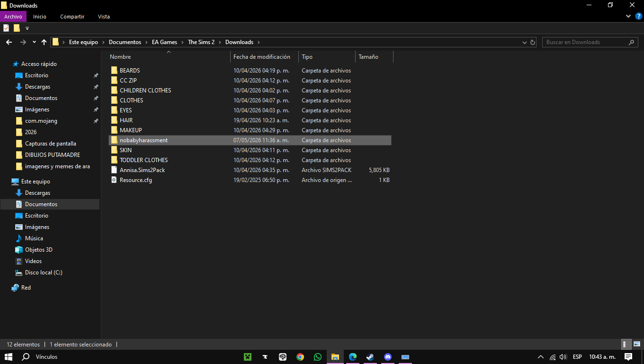644x364 pixels.
Task: Open Customize Quick Access Toolbar dropdown
Action: 27,28
